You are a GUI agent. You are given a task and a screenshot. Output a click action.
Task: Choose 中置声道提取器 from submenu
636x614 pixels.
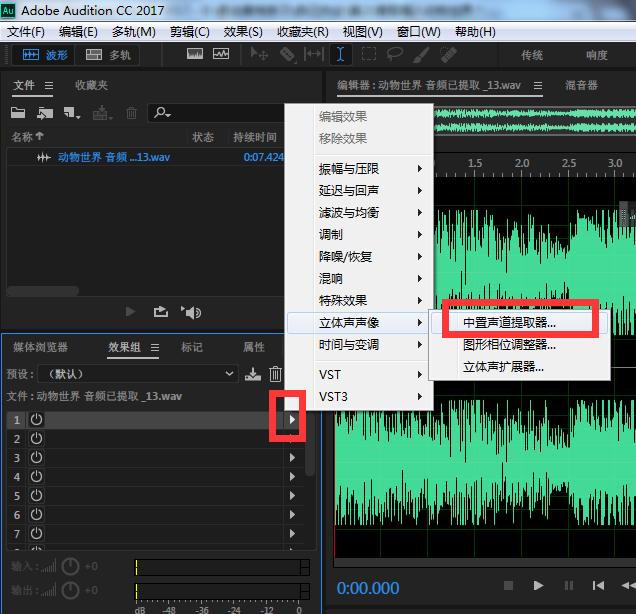pyautogui.click(x=520, y=323)
